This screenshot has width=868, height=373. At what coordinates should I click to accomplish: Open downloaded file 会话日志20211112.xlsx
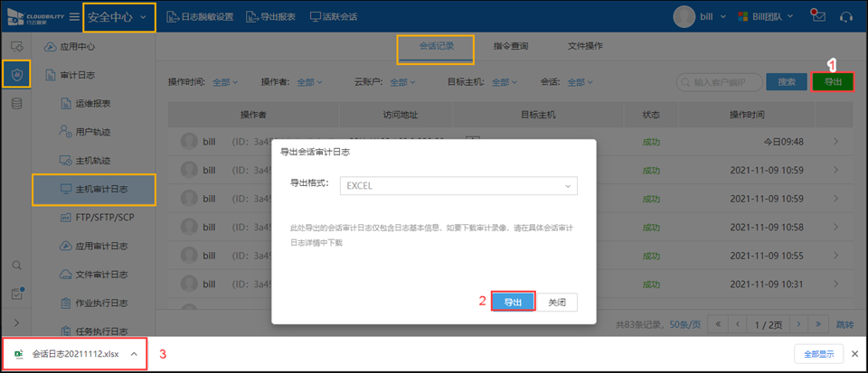(75, 354)
